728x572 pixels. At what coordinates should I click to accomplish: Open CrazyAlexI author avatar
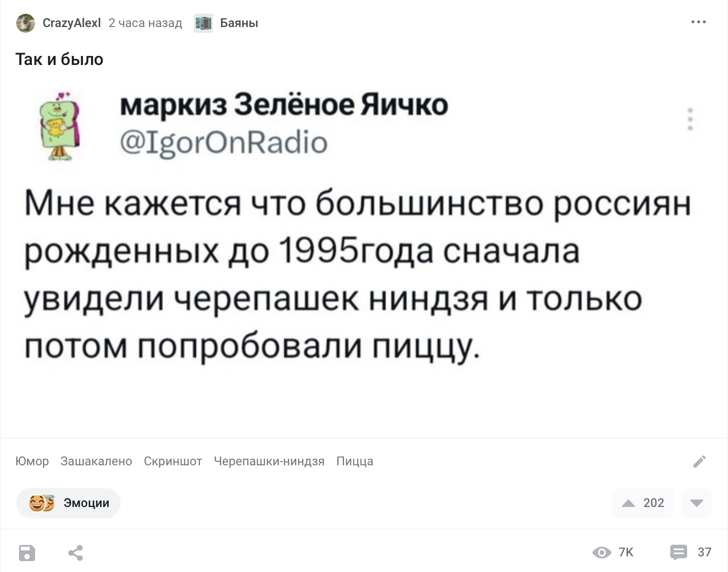click(26, 23)
